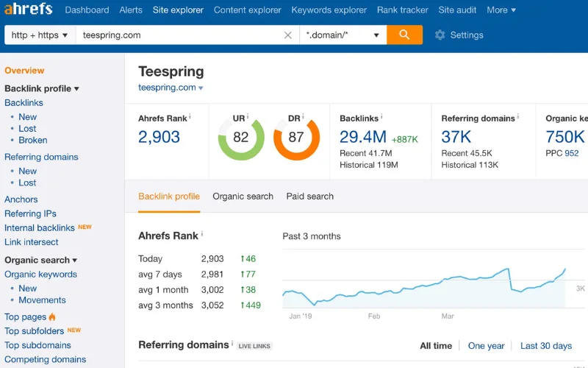
Task: Switch to the Organic search tab
Action: [x=243, y=197]
